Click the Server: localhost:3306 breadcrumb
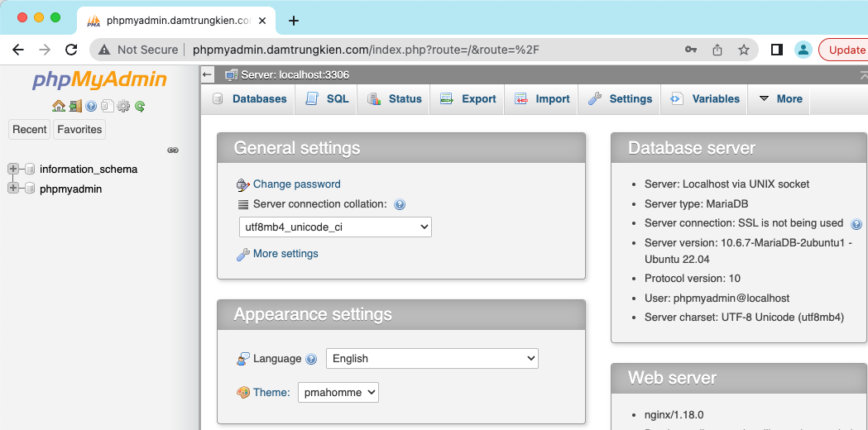This screenshot has height=430, width=868. (295, 74)
